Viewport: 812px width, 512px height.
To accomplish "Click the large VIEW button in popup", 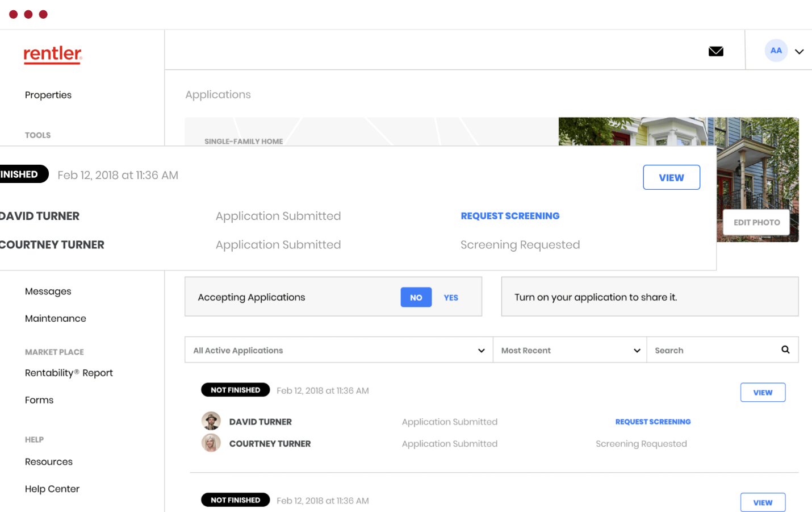I will (671, 178).
